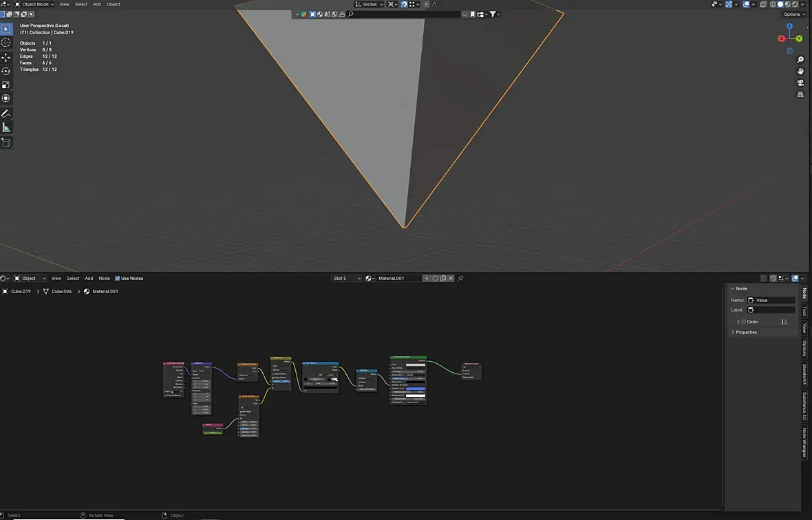Image resolution: width=812 pixels, height=520 pixels.
Task: Click the node parent tree arrow icon
Action: click(x=763, y=279)
